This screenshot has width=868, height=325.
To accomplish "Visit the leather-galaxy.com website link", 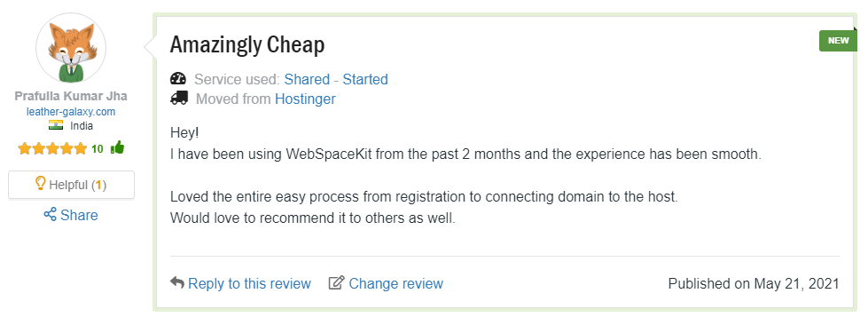I will [71, 112].
